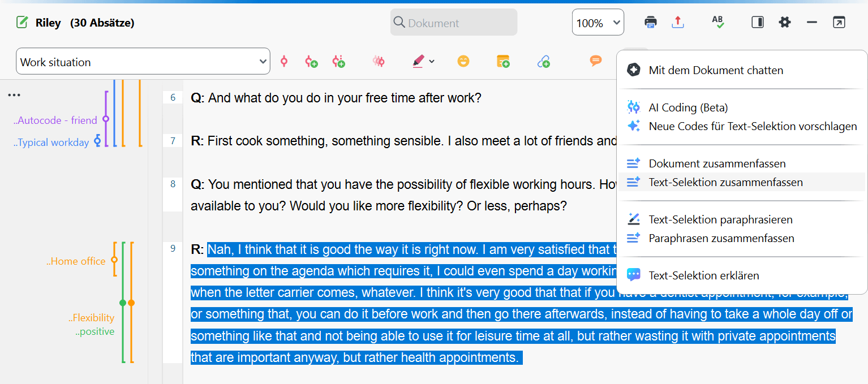This screenshot has width=868, height=384.
Task: Click the new memo icon
Action: tap(503, 62)
